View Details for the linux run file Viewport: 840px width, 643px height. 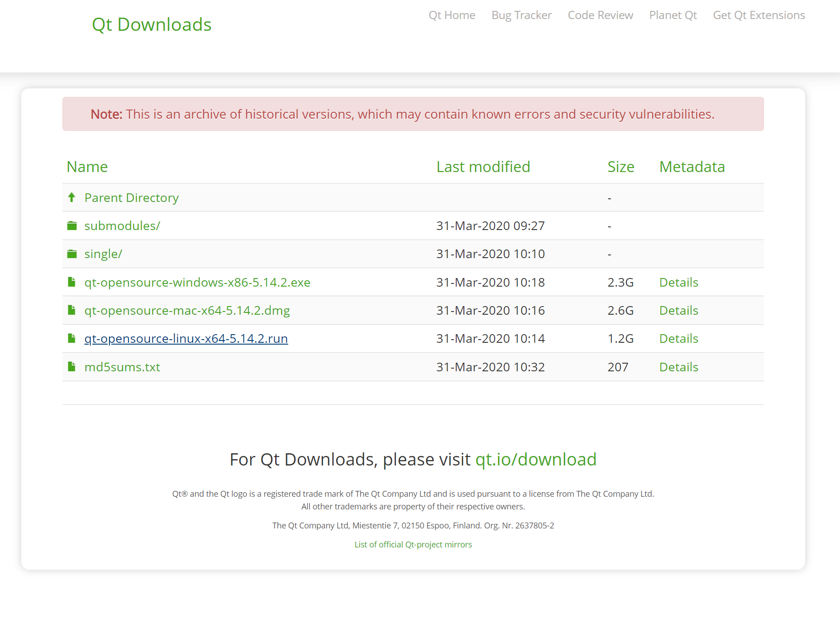pyautogui.click(x=678, y=339)
